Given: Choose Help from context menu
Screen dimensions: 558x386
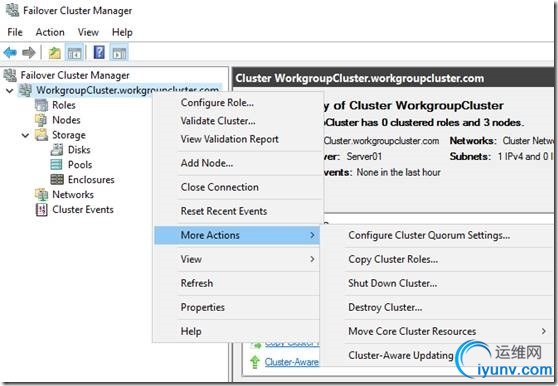Looking at the screenshot, I should tap(237, 331).
